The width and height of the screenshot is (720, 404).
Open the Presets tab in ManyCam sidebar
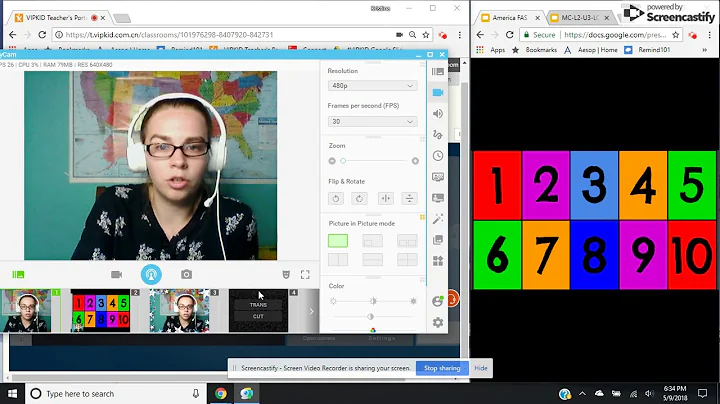[438, 72]
